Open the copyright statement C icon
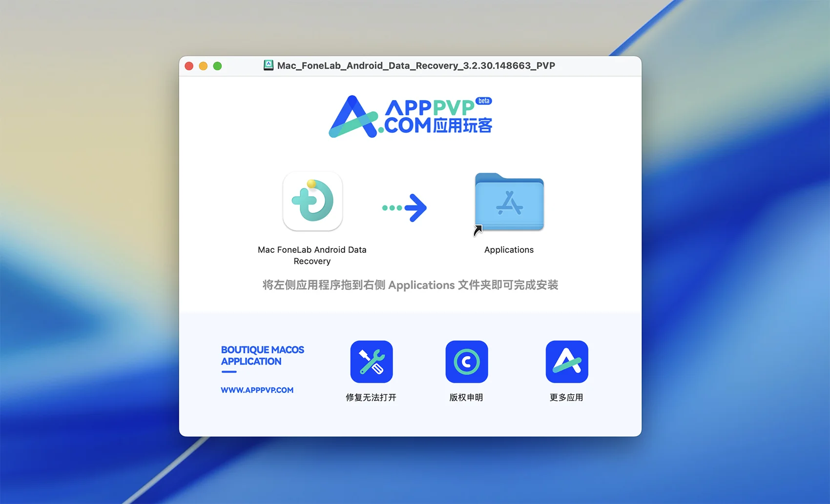The height and width of the screenshot is (504, 830). coord(466,362)
